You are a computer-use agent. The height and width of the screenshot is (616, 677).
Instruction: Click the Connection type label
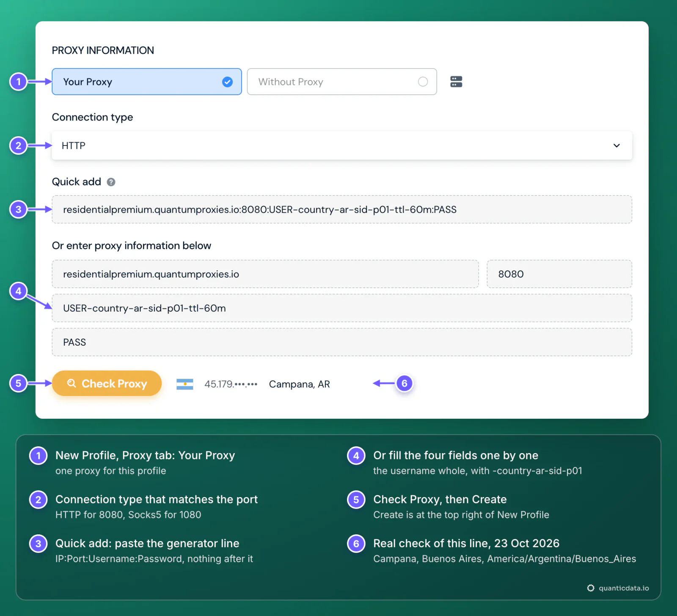tap(92, 117)
